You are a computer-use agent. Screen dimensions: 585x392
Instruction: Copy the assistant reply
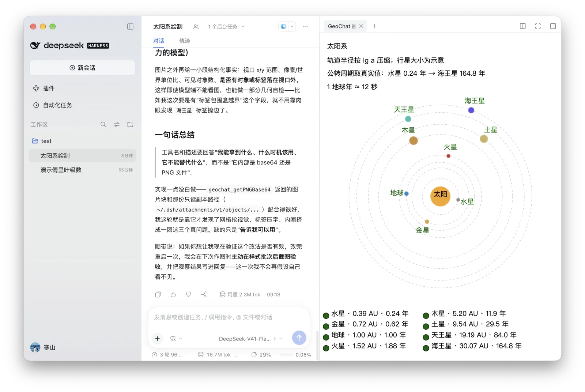[x=158, y=294]
